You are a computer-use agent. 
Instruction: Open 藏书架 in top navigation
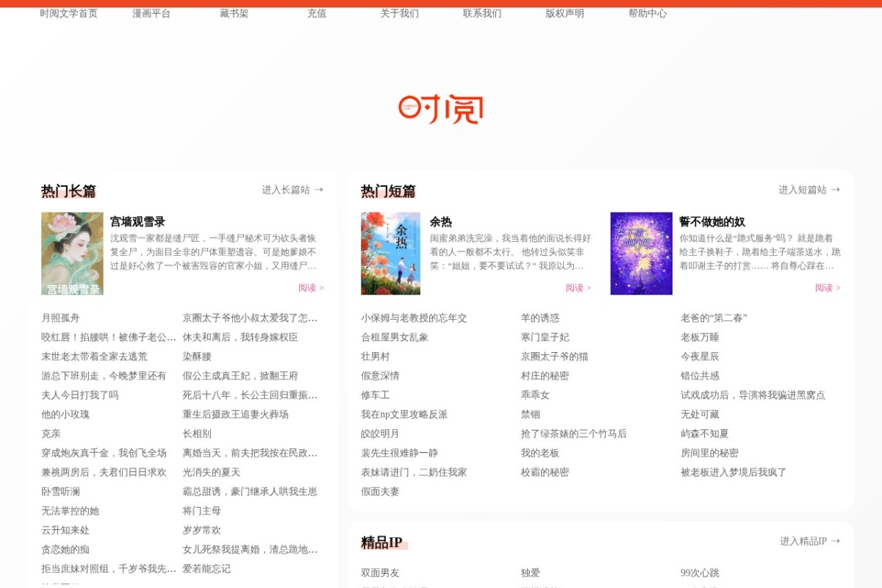pos(234,13)
